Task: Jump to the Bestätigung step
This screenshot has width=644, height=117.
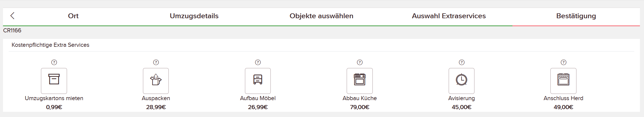Action: [576, 16]
